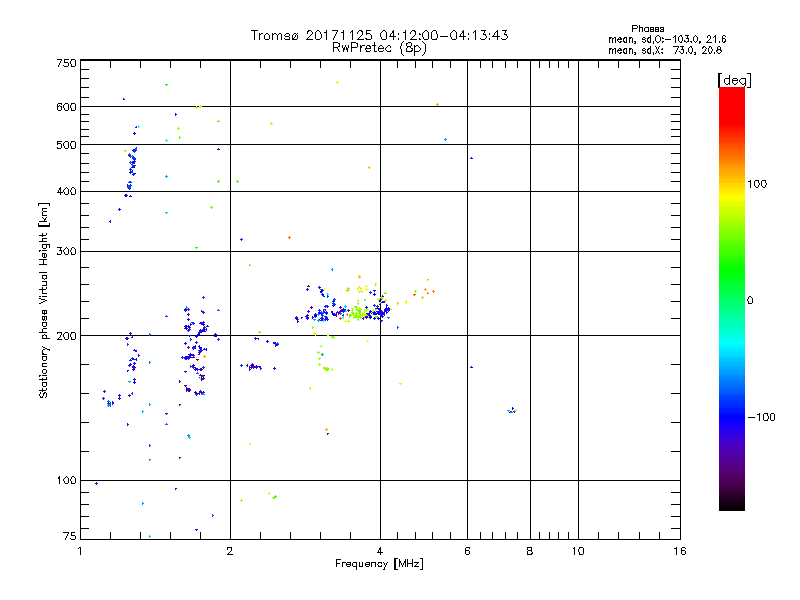Click the x-axis tick label '2'
Image resolution: width=800 pixels, height=600 pixels.
230,551
